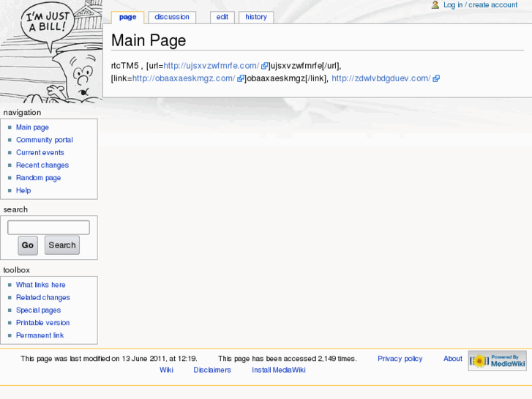Click the user icon beside Log in

point(435,4)
